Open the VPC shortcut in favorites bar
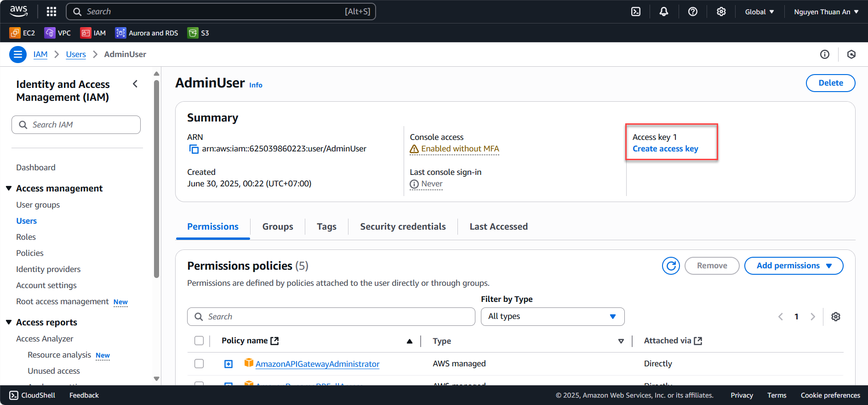868x405 pixels. click(57, 33)
